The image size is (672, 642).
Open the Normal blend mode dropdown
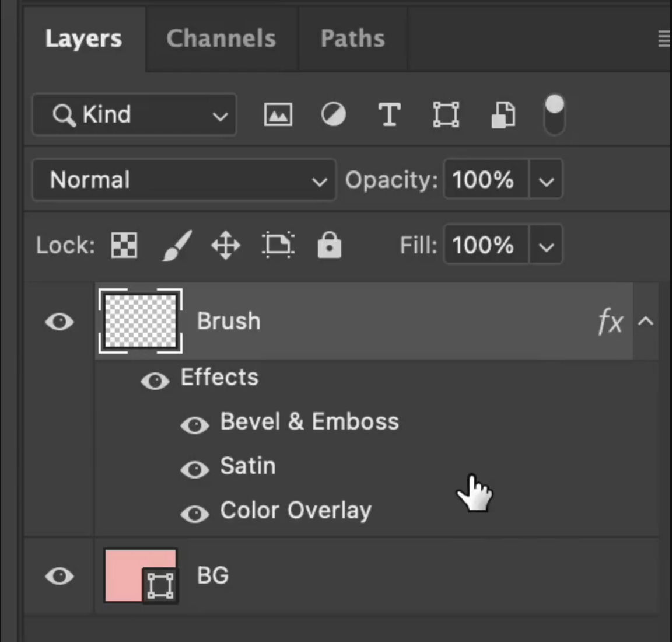click(184, 180)
